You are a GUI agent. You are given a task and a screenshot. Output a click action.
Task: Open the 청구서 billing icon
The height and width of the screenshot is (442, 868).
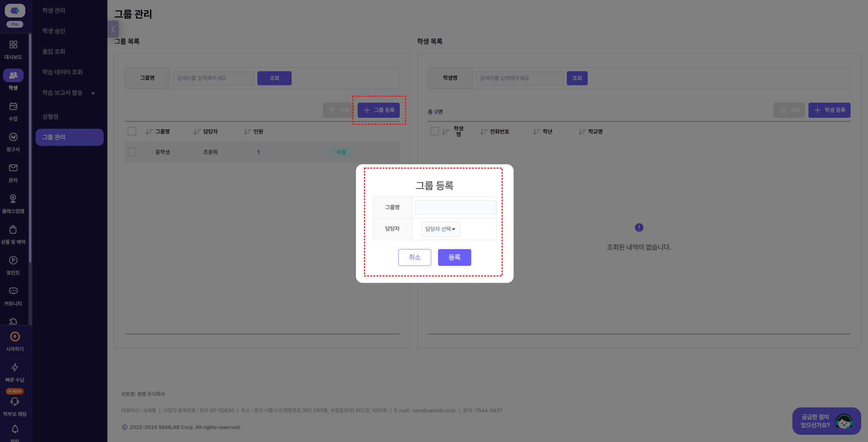tap(13, 137)
